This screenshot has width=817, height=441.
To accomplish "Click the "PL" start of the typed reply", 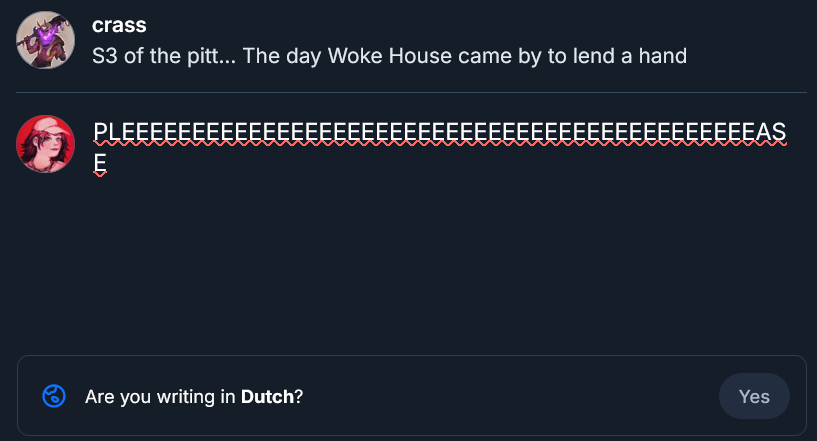I will 106,133.
